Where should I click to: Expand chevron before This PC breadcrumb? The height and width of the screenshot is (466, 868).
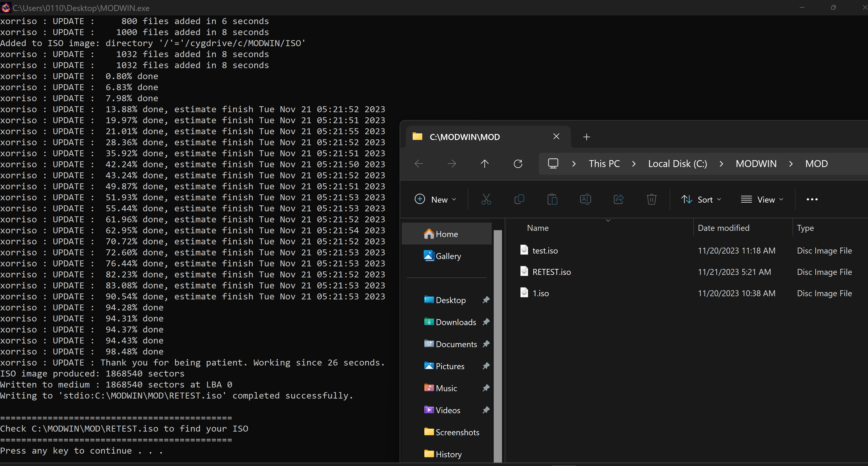pos(574,164)
